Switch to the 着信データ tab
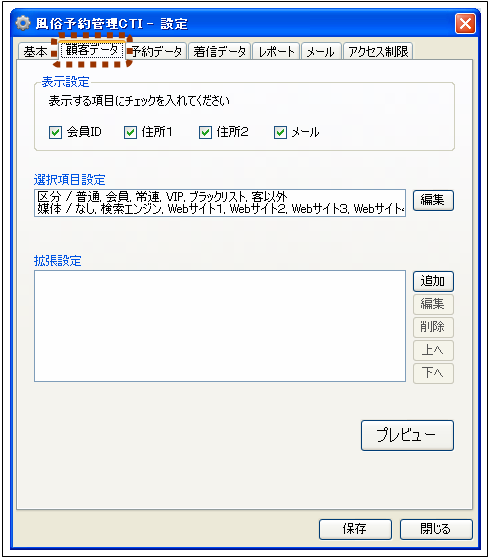 tap(220, 52)
